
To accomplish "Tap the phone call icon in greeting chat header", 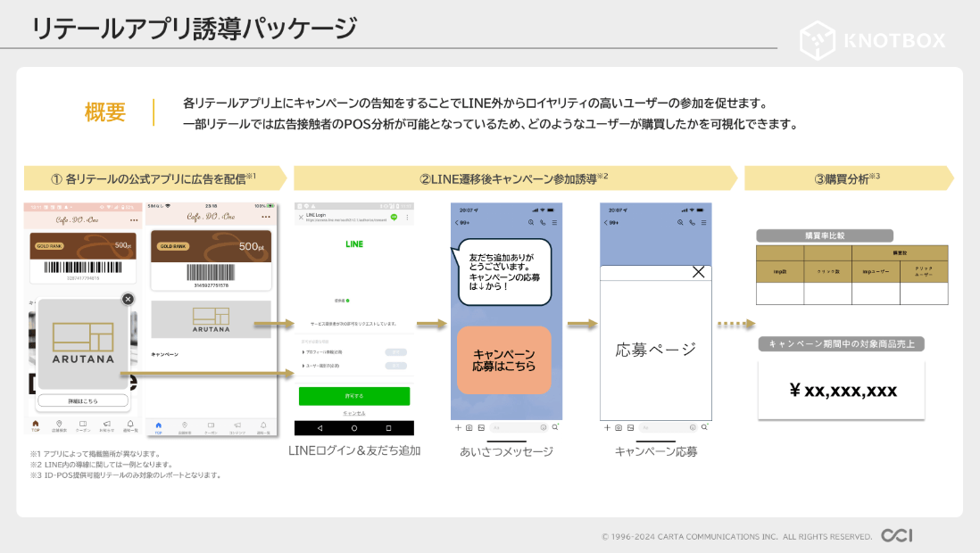I will point(543,222).
